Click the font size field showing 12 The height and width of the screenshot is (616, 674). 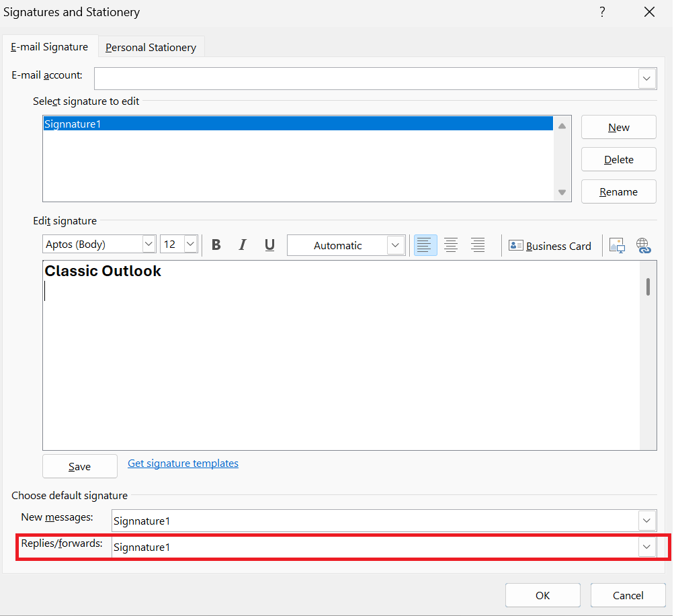pyautogui.click(x=173, y=244)
